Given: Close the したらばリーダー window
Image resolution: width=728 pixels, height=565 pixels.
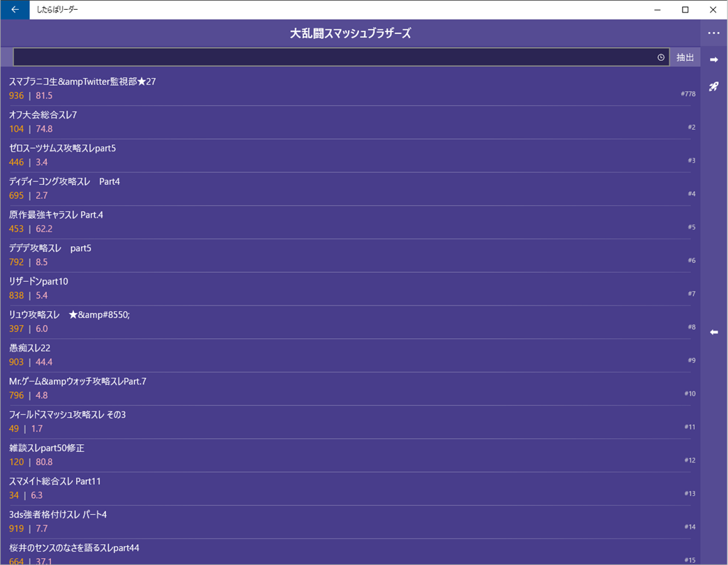Looking at the screenshot, I should 713,10.
